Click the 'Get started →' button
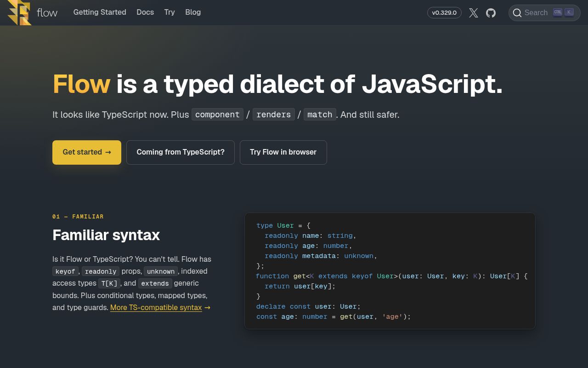Image resolution: width=588 pixels, height=368 pixels. coord(87,152)
